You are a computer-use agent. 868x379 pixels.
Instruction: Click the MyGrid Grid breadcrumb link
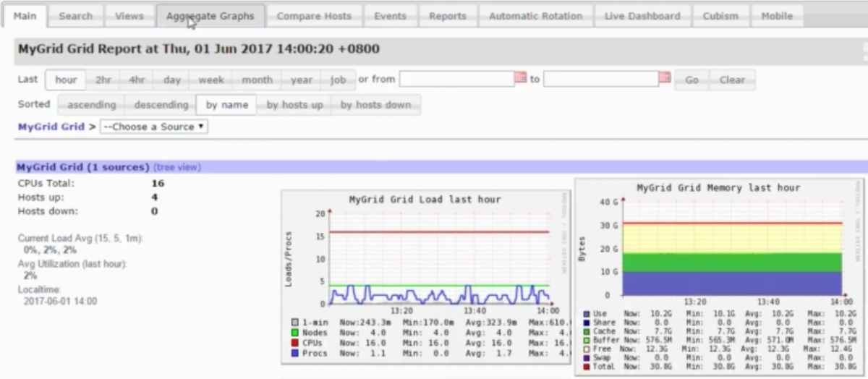(51, 127)
